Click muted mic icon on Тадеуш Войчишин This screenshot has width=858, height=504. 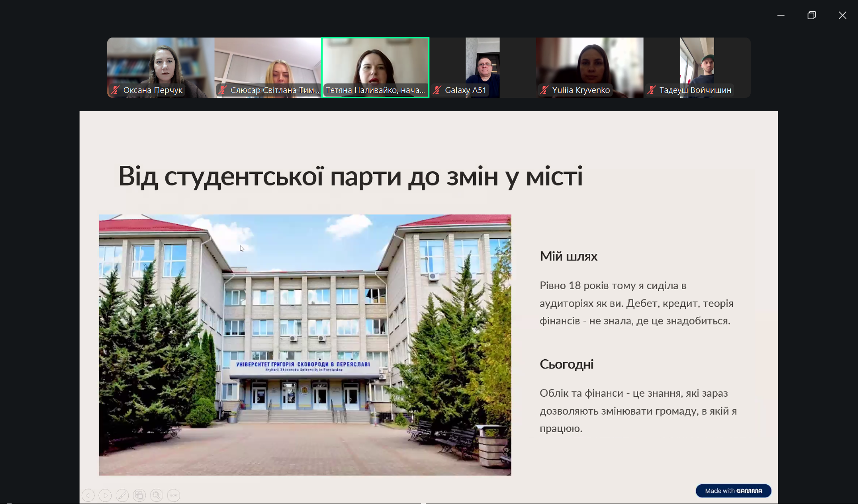[652, 90]
